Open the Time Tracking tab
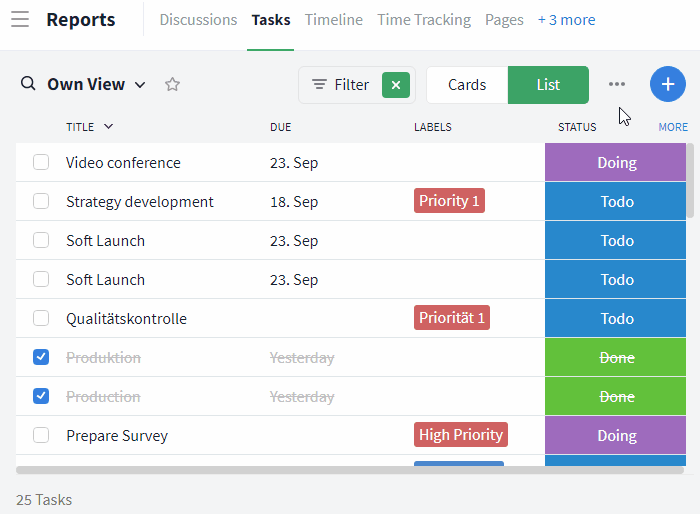700x514 pixels. pos(424,20)
